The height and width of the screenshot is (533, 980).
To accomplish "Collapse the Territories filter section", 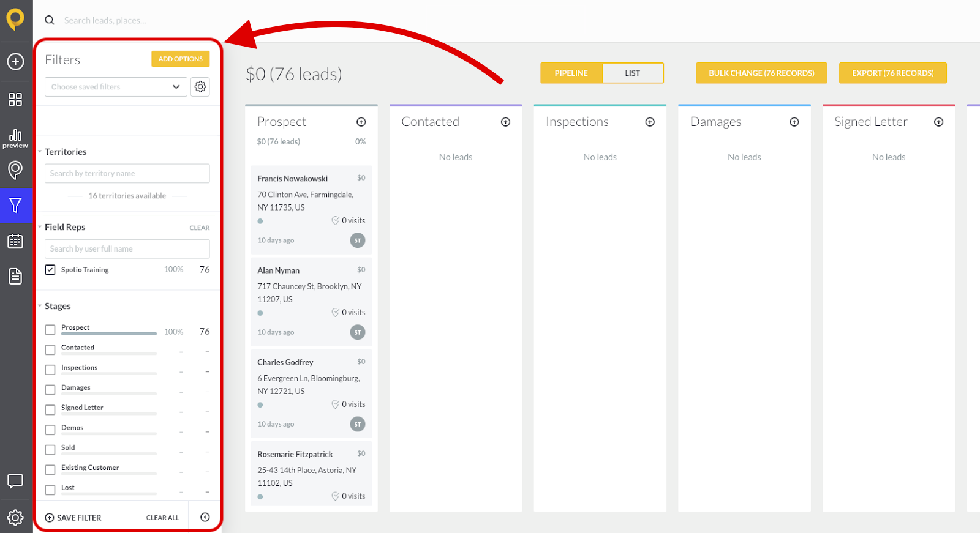I will tap(40, 152).
